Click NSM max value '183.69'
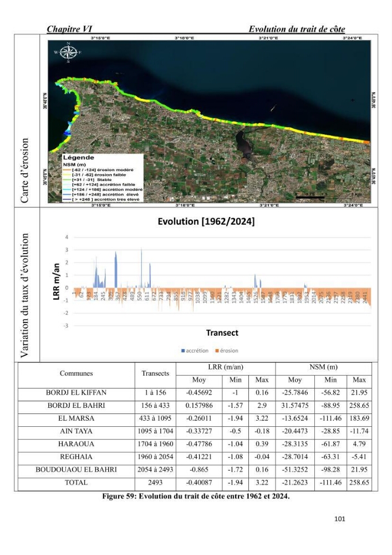392x555 pixels. [x=359, y=418]
